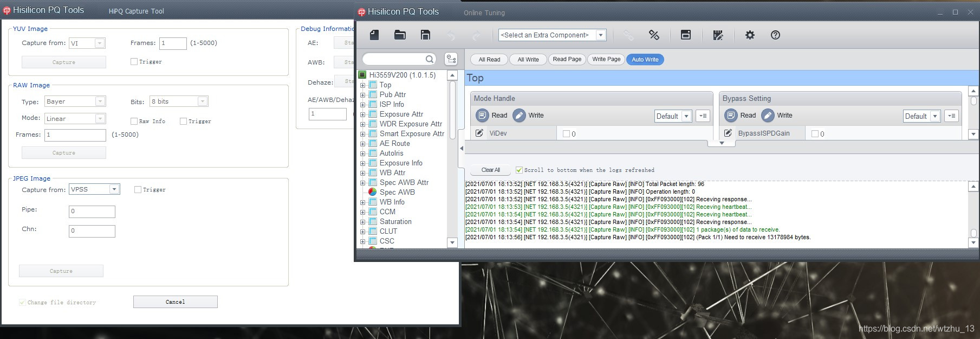Toggle the JPEG Image Trigger checkbox
Screen dimensions: 980x339
pos(138,190)
